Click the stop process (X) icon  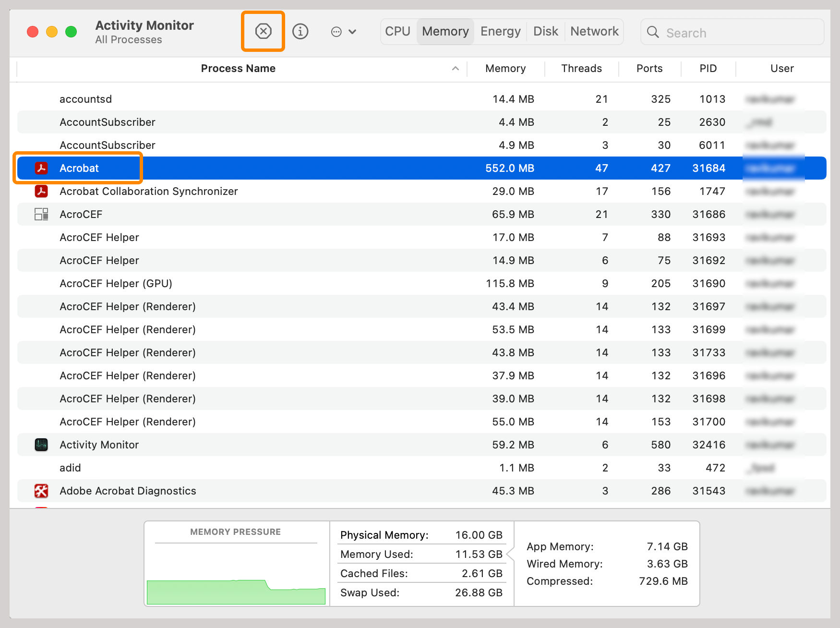263,31
